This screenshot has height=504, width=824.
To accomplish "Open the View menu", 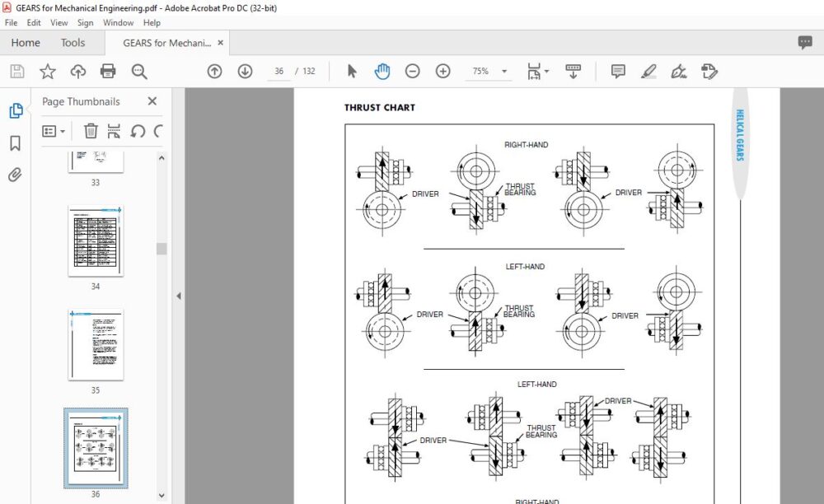I will pyautogui.click(x=59, y=22).
